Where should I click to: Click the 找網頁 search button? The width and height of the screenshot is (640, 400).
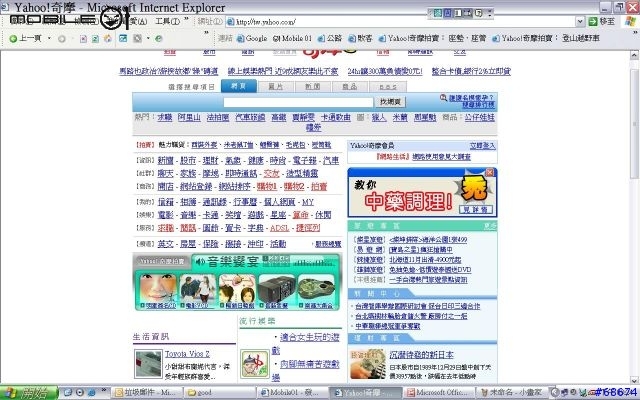point(390,102)
